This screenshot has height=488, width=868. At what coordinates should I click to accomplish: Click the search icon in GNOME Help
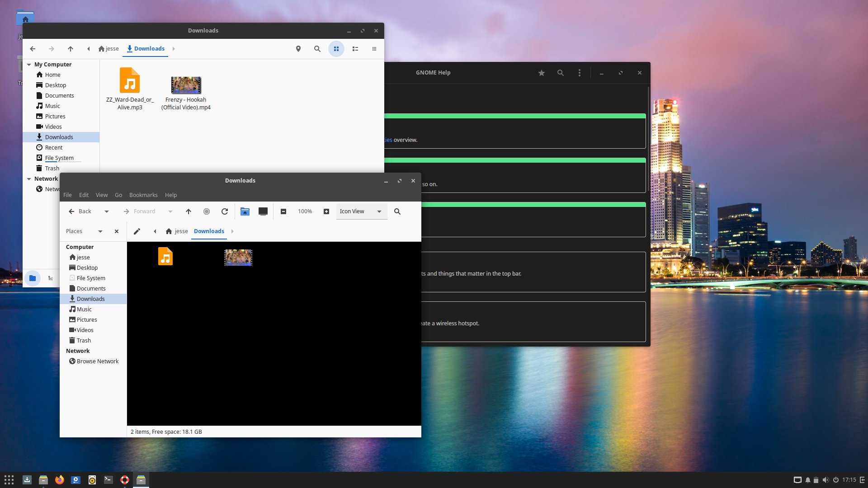[x=561, y=73]
